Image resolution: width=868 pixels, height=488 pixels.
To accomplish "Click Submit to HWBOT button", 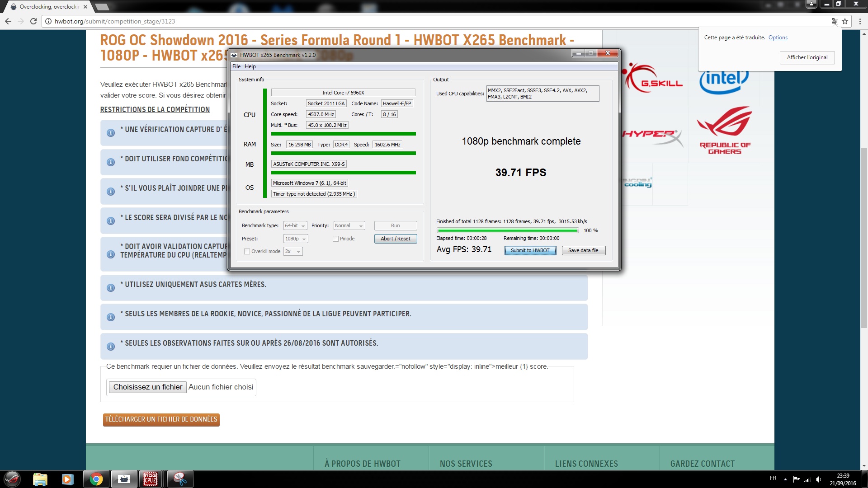I will pos(530,250).
